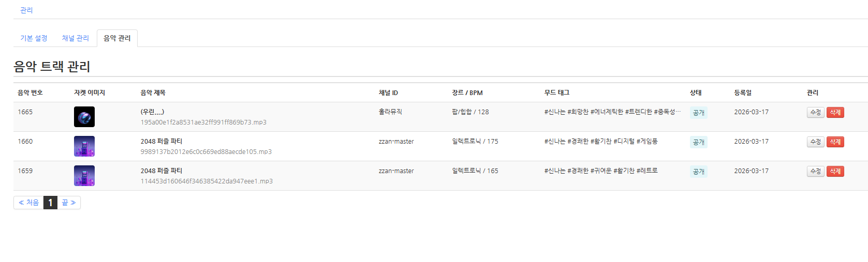Select the 음악 관리 tab
Screen dimensions: 868x262
[117, 38]
